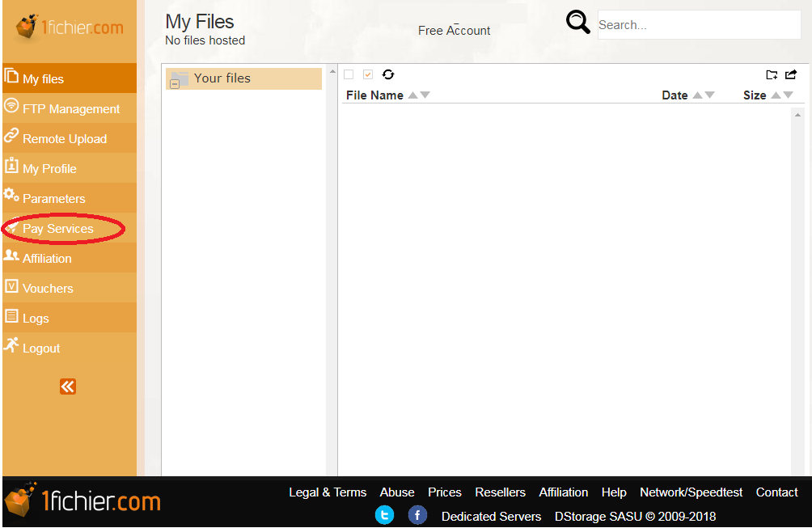Open the Abuse footer link
Image resolution: width=812 pixels, height=528 pixels.
tap(397, 492)
